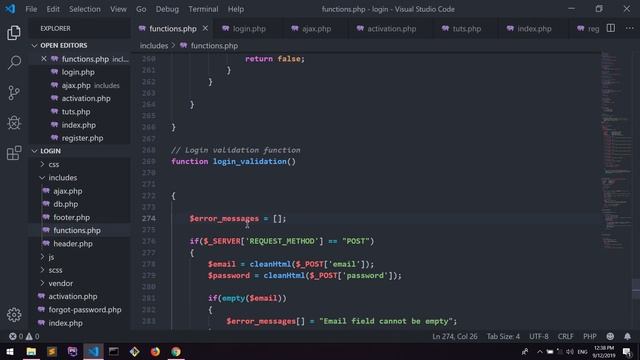Open the Edit menu

(x=53, y=9)
